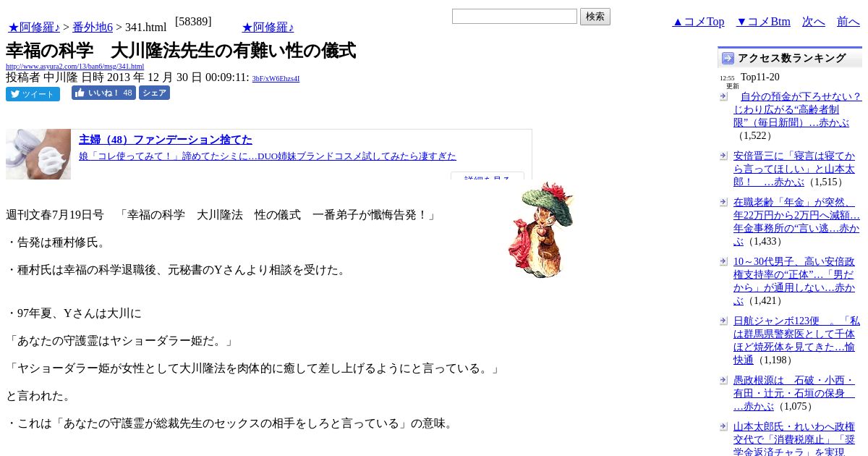
Task: Click bullet icon beside 愚政根源は
Action: [723, 380]
